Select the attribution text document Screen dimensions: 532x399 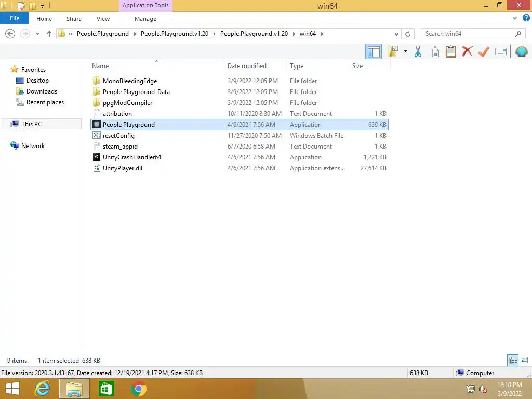point(240,113)
